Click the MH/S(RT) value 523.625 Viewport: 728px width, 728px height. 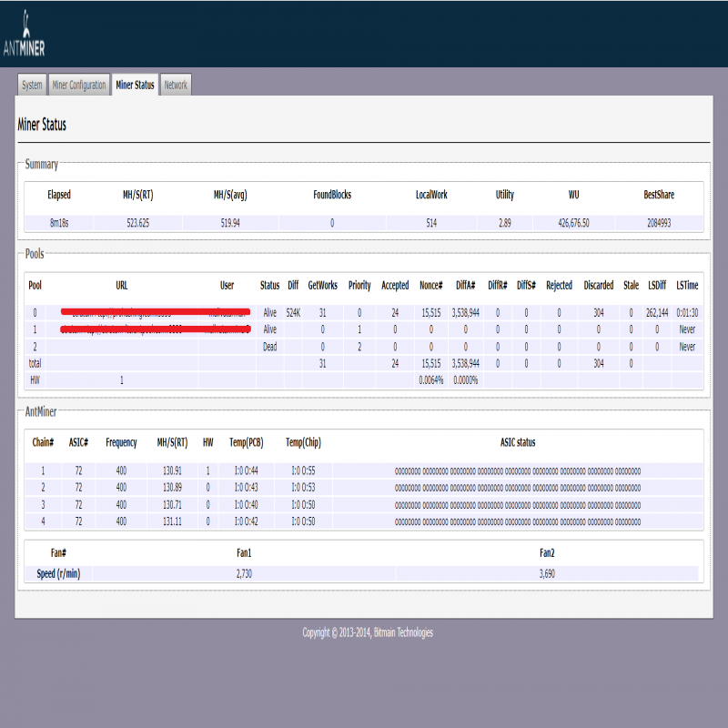pos(137,223)
